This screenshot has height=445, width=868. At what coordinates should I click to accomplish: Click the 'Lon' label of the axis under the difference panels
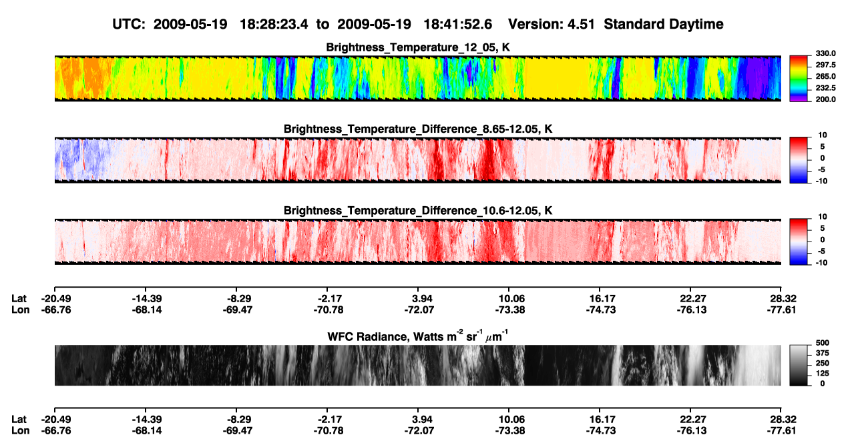tap(19, 310)
